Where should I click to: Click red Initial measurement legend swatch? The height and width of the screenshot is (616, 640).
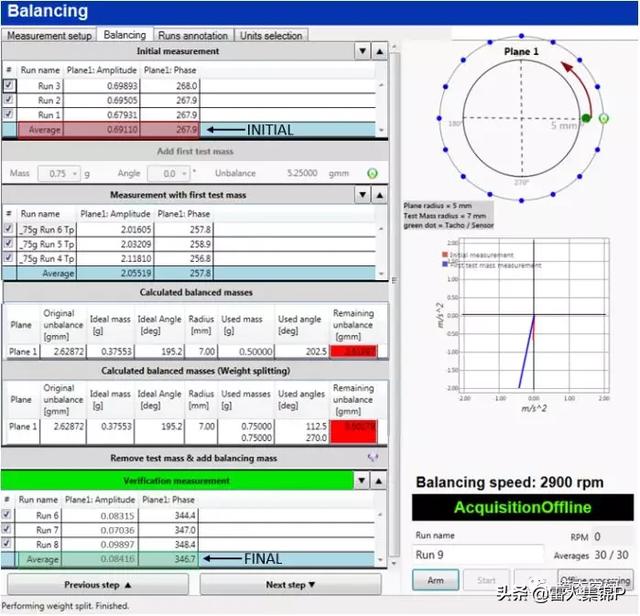click(445, 254)
